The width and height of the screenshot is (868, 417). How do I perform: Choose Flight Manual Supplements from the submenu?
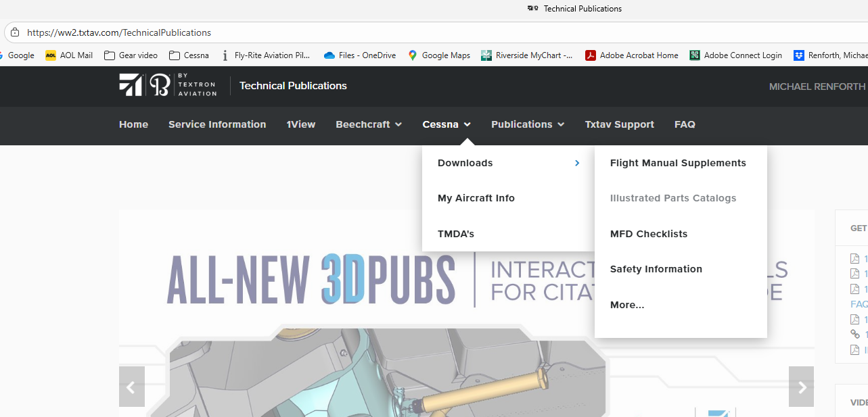coord(678,163)
